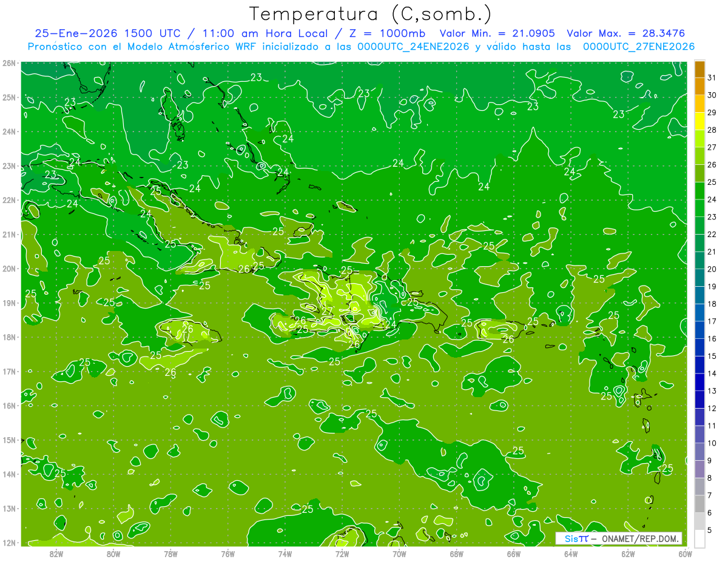
Task: Click the legend value 5 label
Action: click(x=709, y=530)
